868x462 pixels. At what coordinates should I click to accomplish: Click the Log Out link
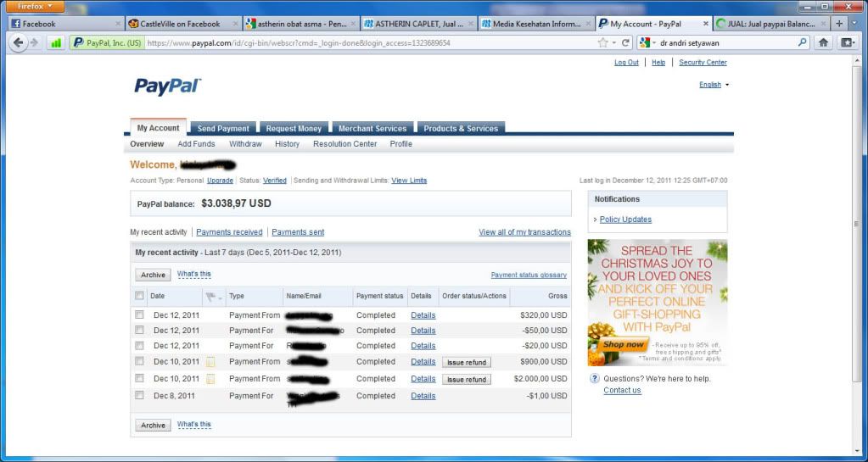626,63
